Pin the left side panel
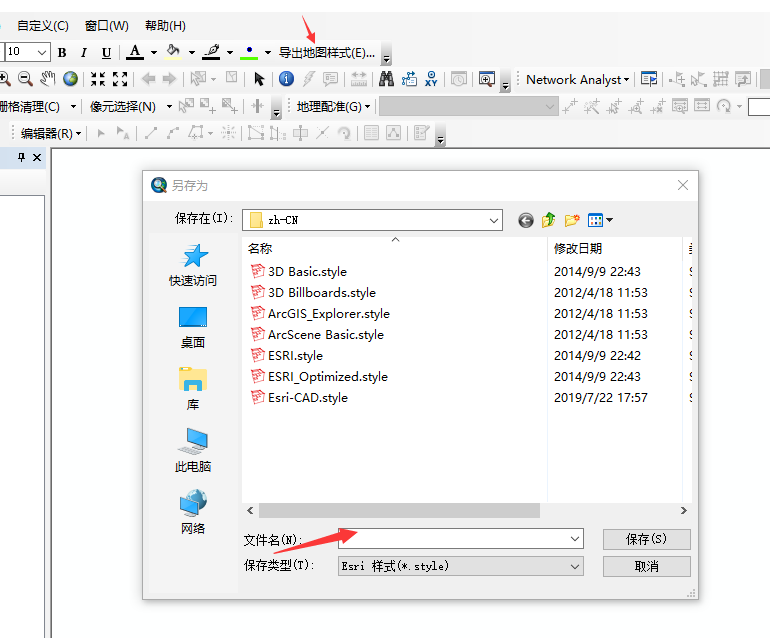 21,157
